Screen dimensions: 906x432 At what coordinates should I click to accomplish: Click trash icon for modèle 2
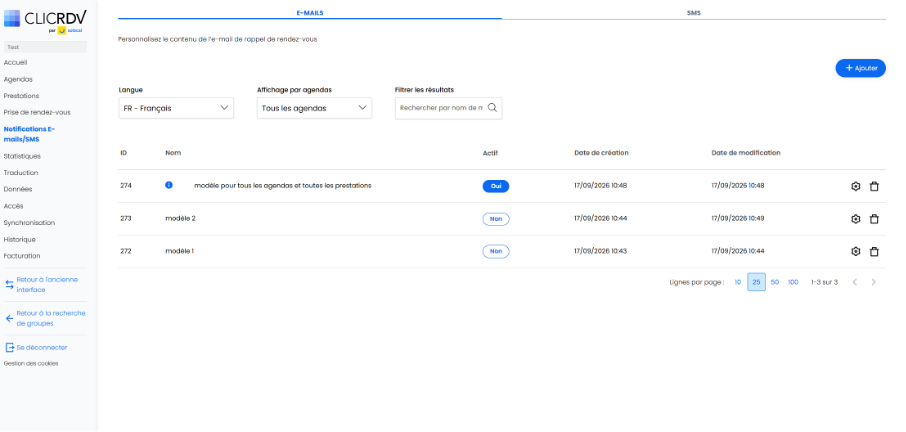(x=874, y=219)
